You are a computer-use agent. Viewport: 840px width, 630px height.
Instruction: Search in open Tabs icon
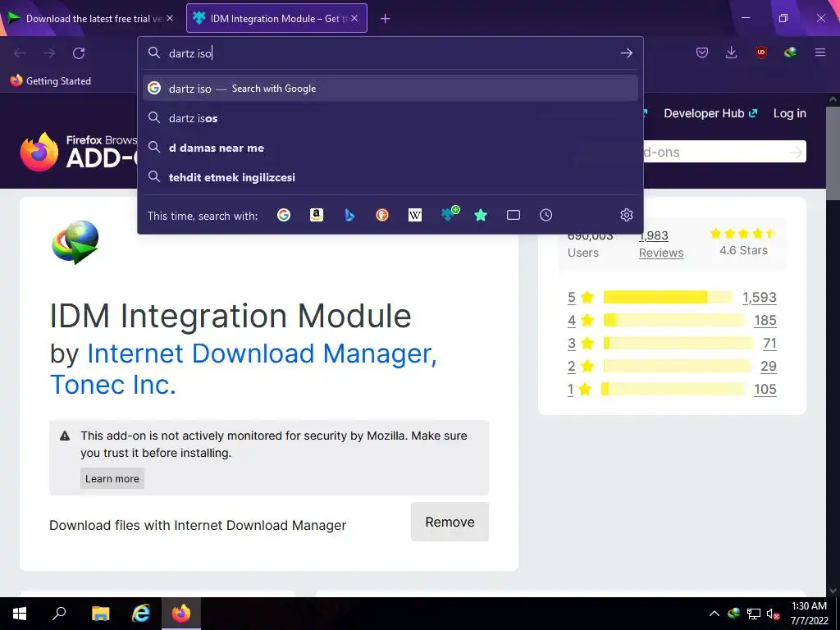pyautogui.click(x=514, y=215)
